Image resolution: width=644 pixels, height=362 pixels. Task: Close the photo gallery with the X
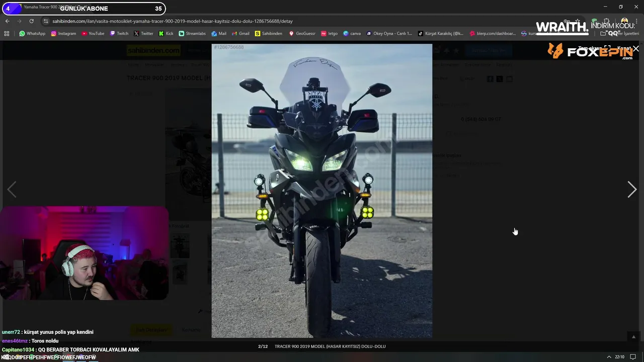point(636,48)
